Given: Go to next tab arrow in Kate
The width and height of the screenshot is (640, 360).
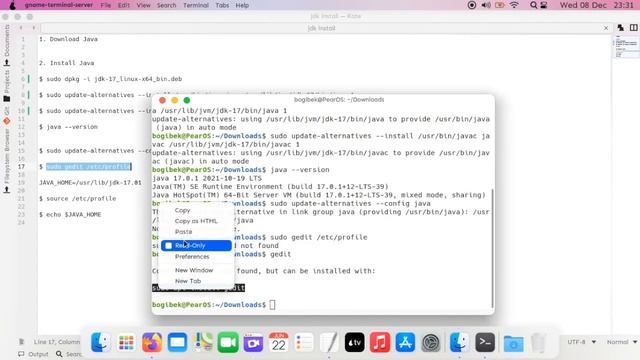Looking at the screenshot, I should pos(33,28).
